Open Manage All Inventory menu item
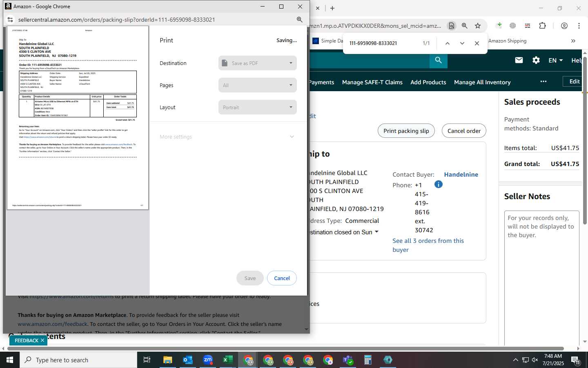 tap(482, 82)
